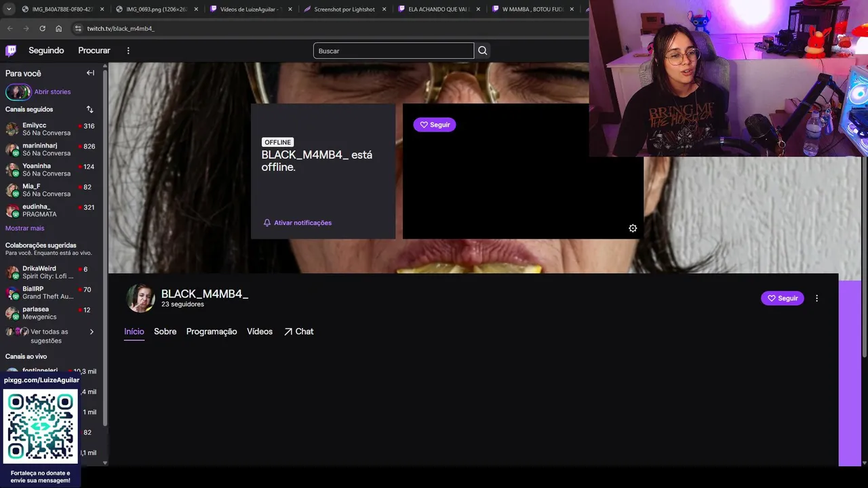Image resolution: width=868 pixels, height=488 pixels.
Task: Click the 23 seguidores text
Action: coord(182,304)
